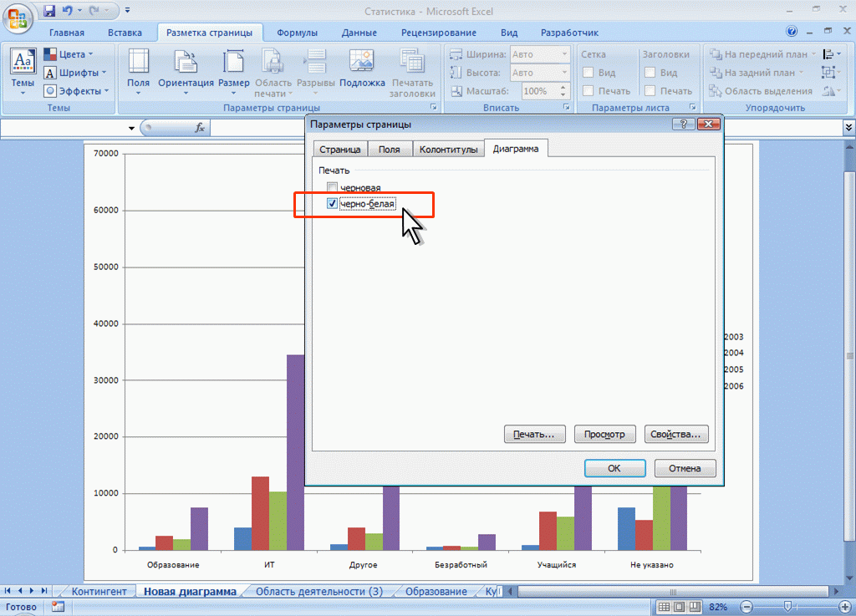Open the Поля margins menu

[x=138, y=73]
